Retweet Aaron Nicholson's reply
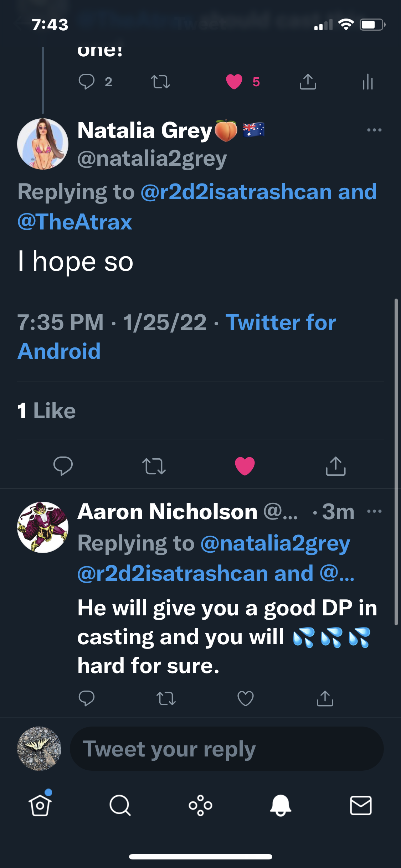 click(166, 698)
